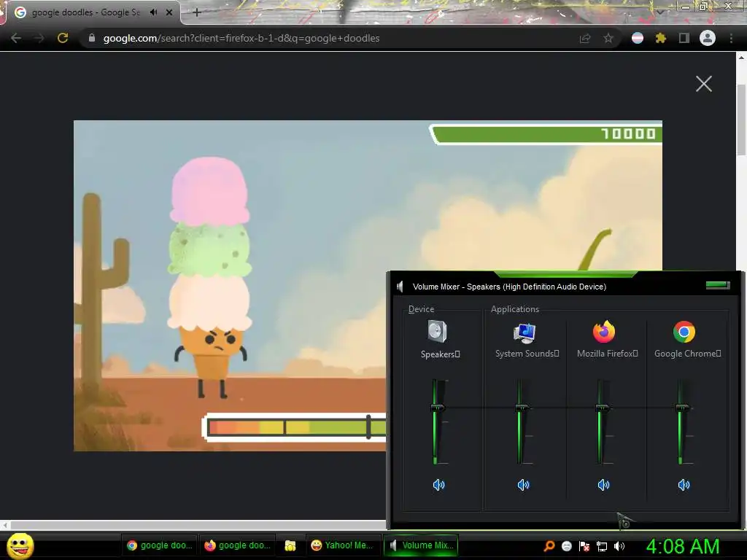Switch to Yahoo! Messenger taskbar item

343,545
